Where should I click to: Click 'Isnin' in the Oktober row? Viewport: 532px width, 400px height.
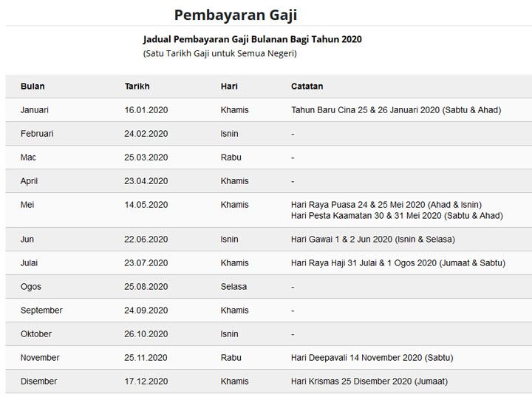pyautogui.click(x=229, y=334)
